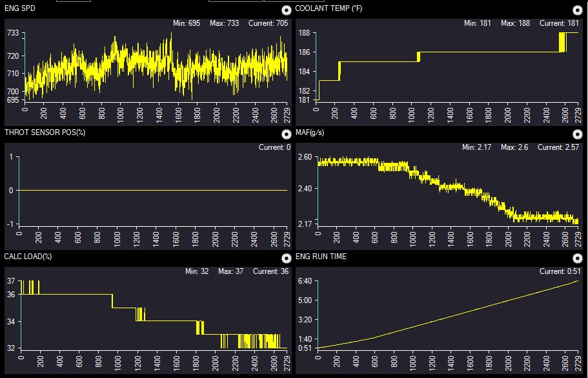Image resolution: width=588 pixels, height=378 pixels.
Task: Open ENG RUN TIME graph options icon
Action: [578, 258]
